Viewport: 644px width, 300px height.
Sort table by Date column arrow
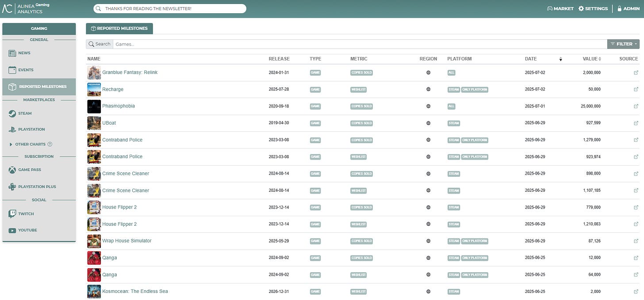(561, 59)
